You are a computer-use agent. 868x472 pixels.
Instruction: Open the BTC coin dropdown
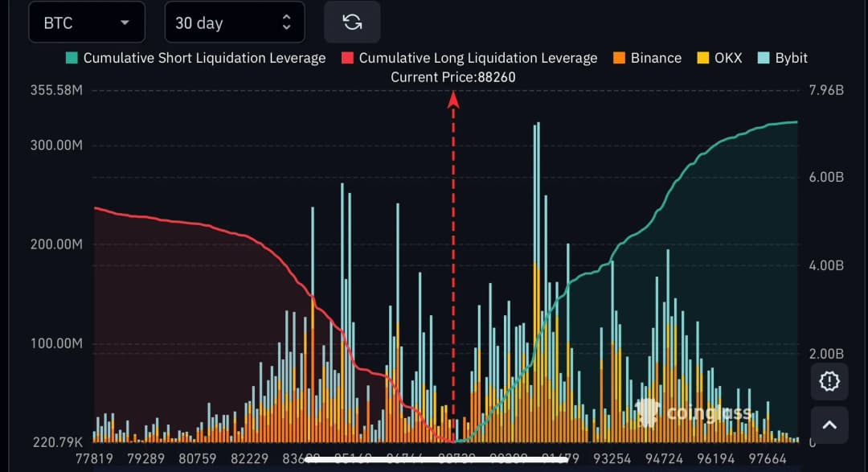(87, 23)
